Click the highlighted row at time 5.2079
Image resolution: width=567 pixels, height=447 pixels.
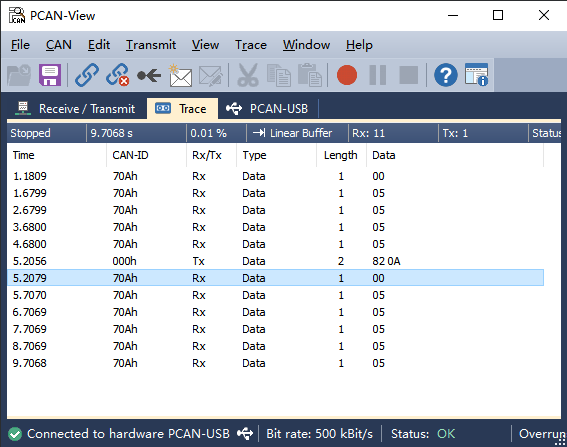point(275,278)
